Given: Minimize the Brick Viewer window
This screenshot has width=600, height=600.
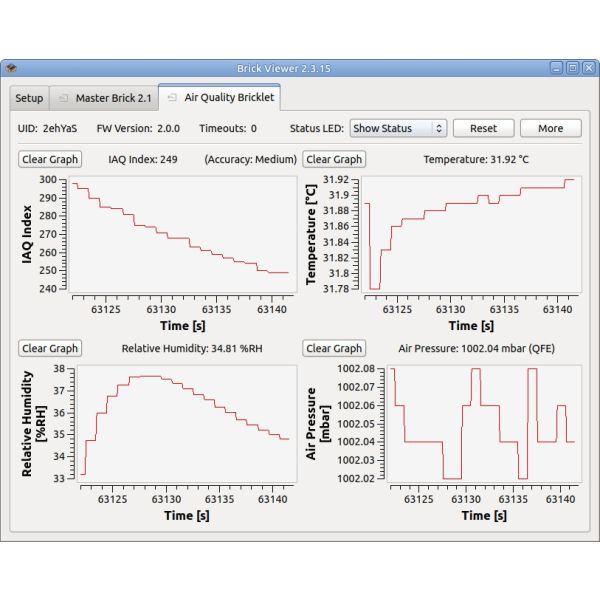Looking at the screenshot, I should click(x=556, y=68).
